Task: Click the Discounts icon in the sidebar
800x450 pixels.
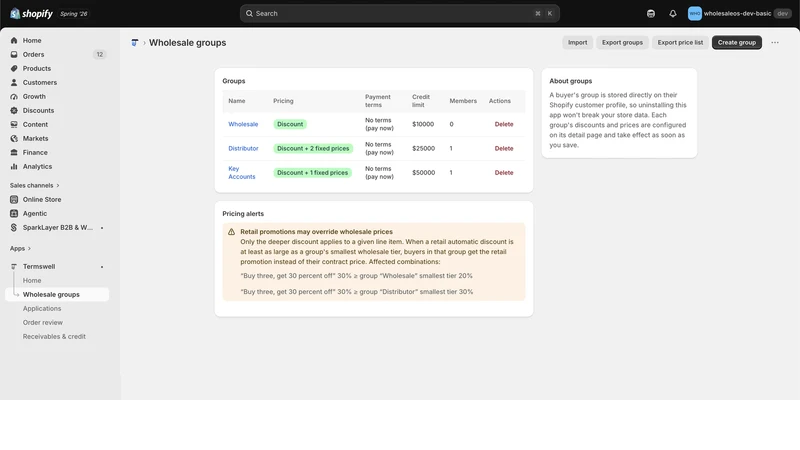Action: pos(14,110)
